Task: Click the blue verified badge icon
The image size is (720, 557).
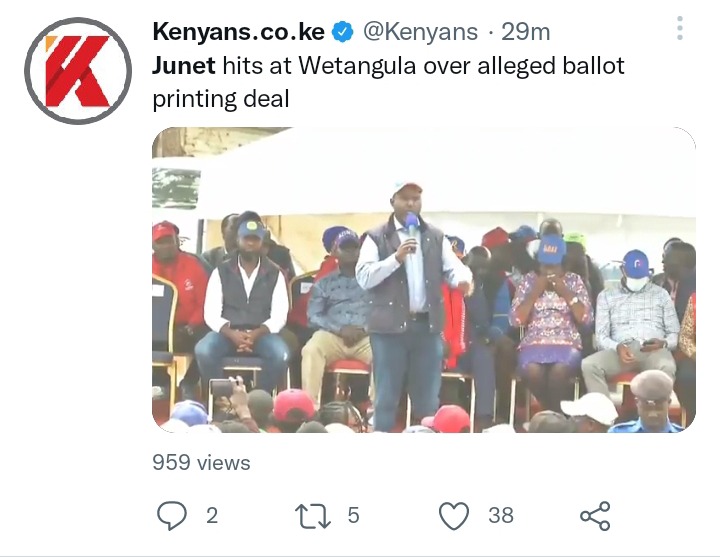Action: pos(342,32)
